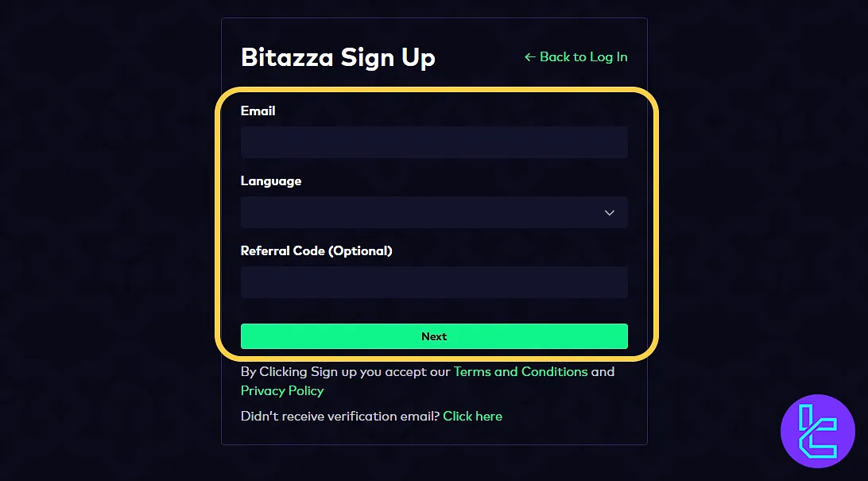Click the left arrow beside Back to Log In
This screenshot has width=868, height=481.
pos(530,57)
